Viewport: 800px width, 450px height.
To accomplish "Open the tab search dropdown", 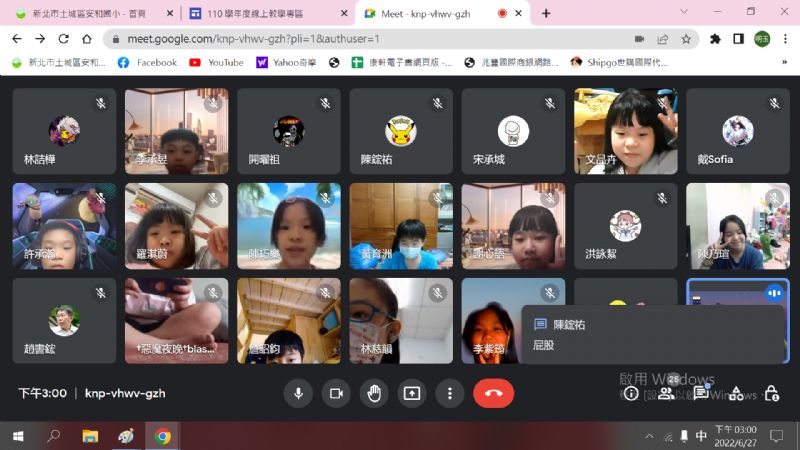I will [684, 11].
